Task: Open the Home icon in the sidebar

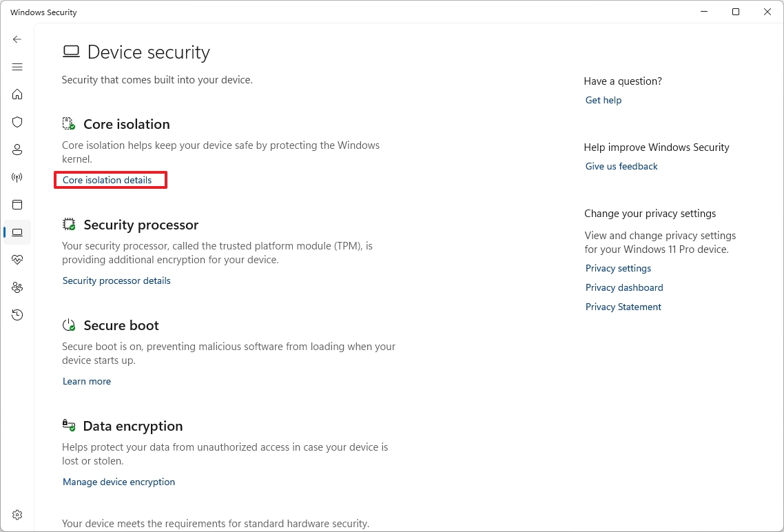Action: coord(17,94)
